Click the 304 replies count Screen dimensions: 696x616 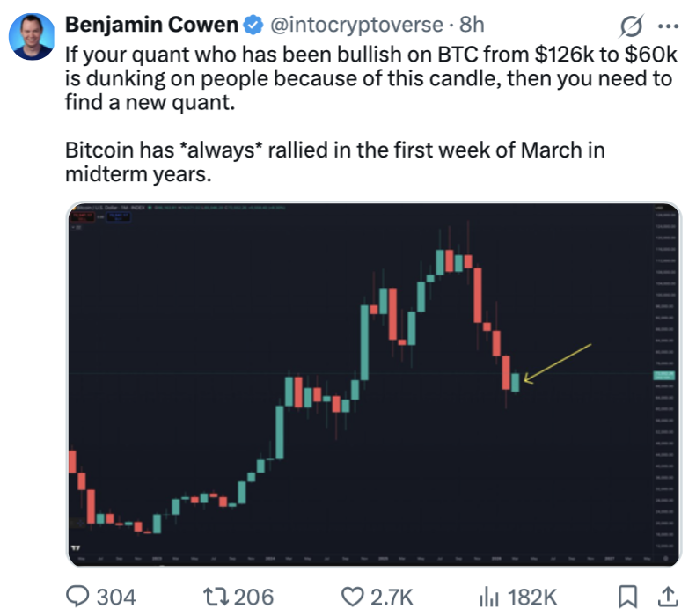point(115,597)
